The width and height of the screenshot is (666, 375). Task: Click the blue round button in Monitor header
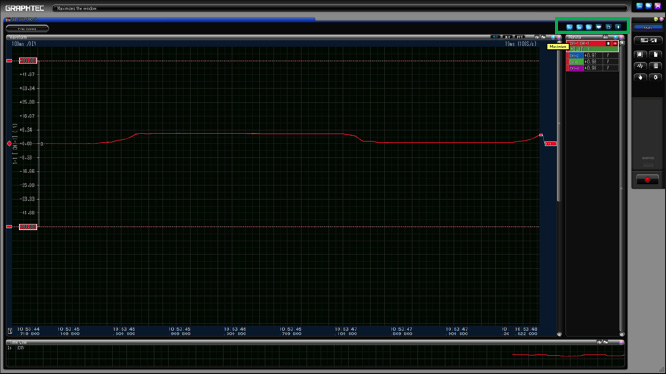(615, 37)
